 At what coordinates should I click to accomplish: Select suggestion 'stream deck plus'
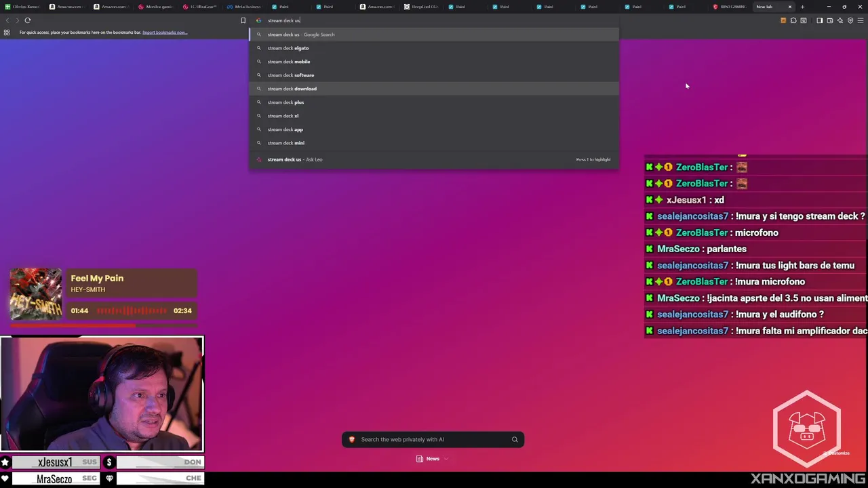pos(434,102)
